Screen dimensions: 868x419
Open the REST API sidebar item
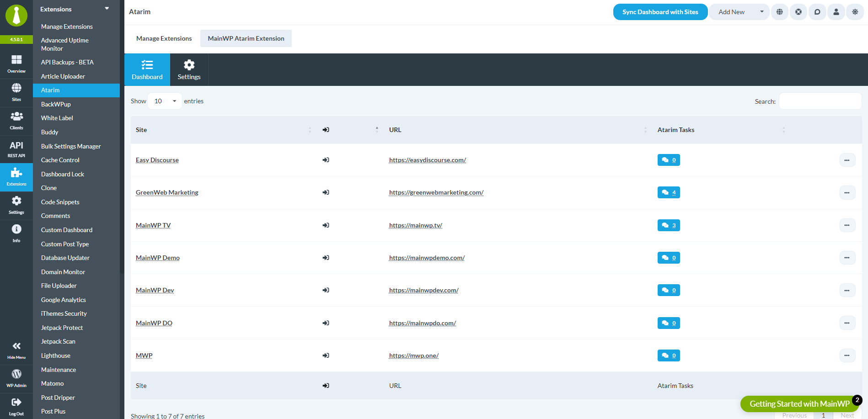point(16,149)
